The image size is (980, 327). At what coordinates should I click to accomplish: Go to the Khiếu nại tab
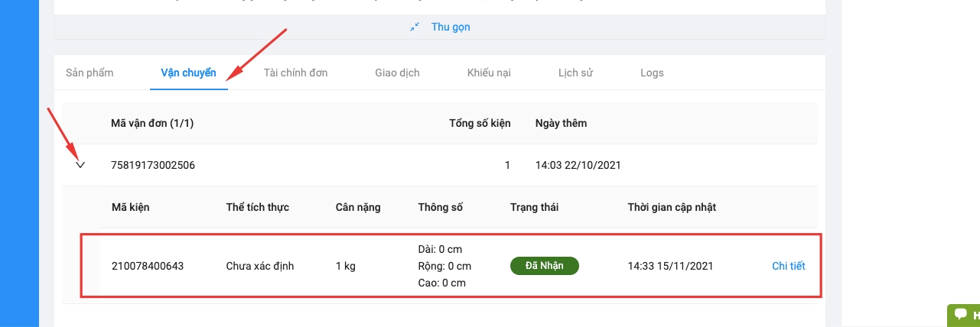click(489, 73)
